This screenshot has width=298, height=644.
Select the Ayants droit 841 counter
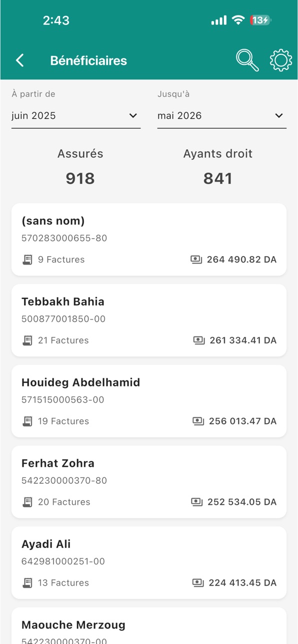coord(218,167)
